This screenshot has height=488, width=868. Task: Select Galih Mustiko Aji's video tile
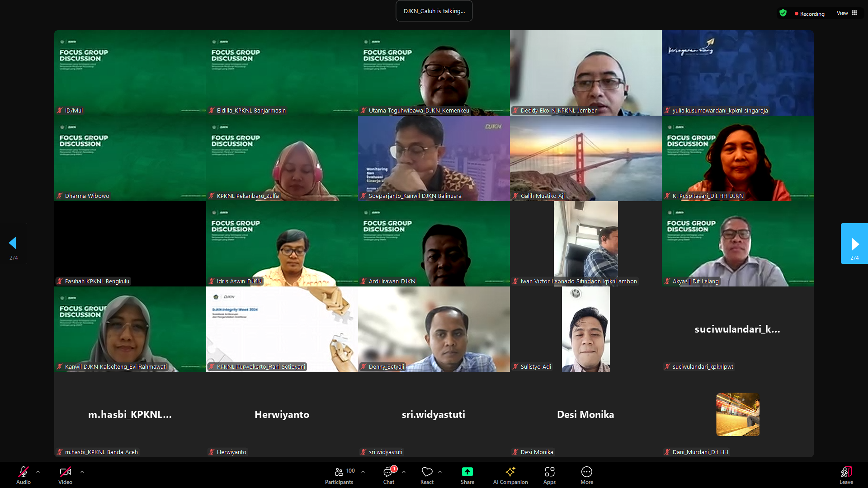tap(585, 158)
